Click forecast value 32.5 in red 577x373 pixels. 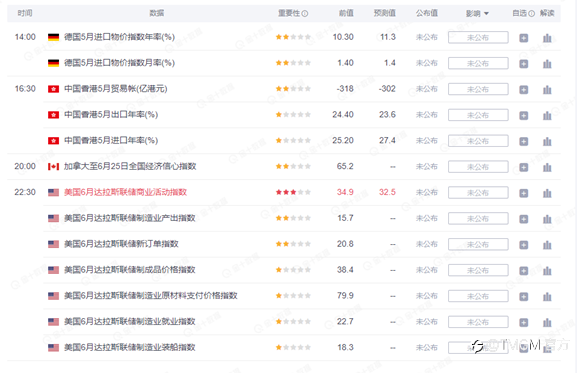click(387, 192)
